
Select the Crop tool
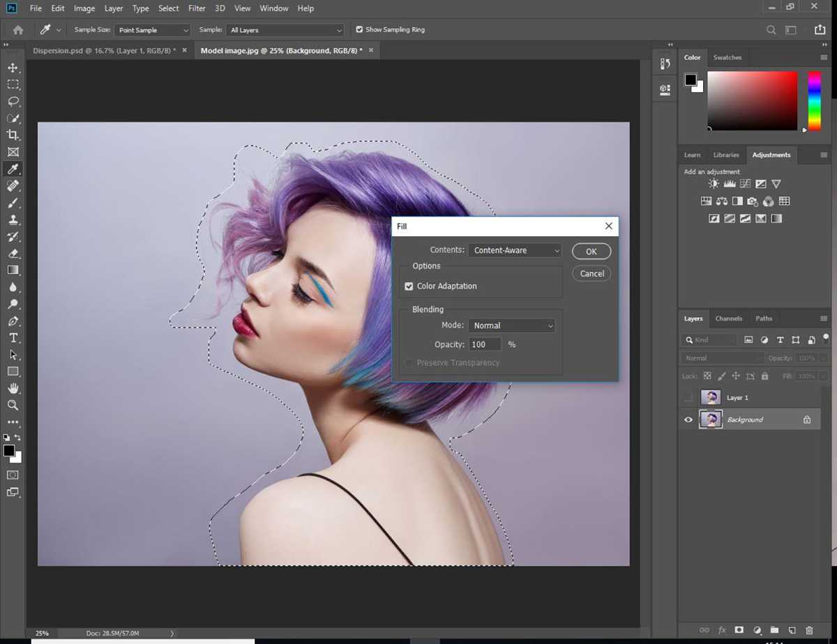13,135
